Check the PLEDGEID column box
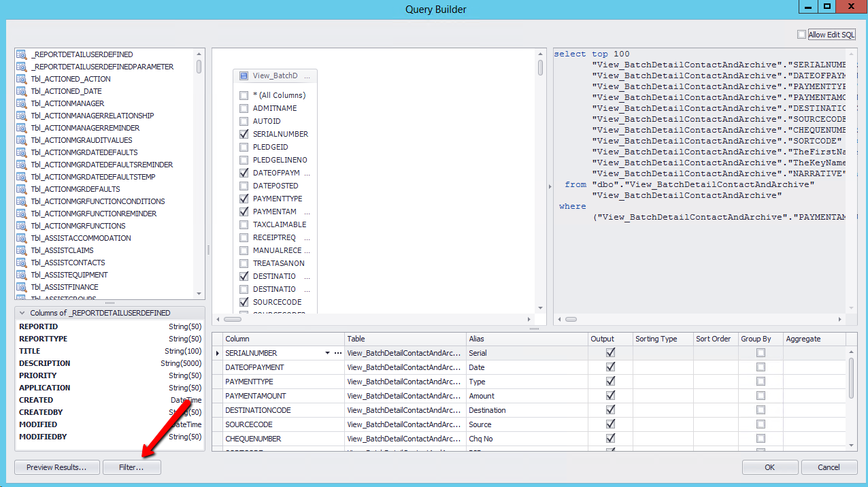 (244, 147)
